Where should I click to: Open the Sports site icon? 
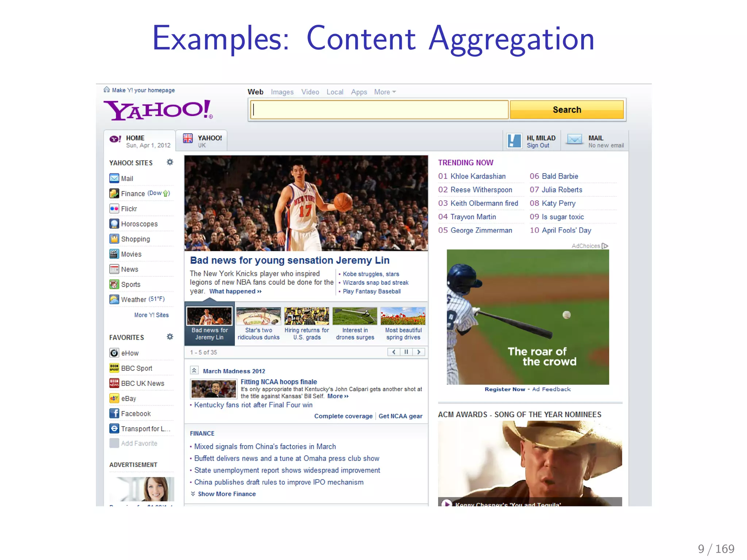(114, 284)
